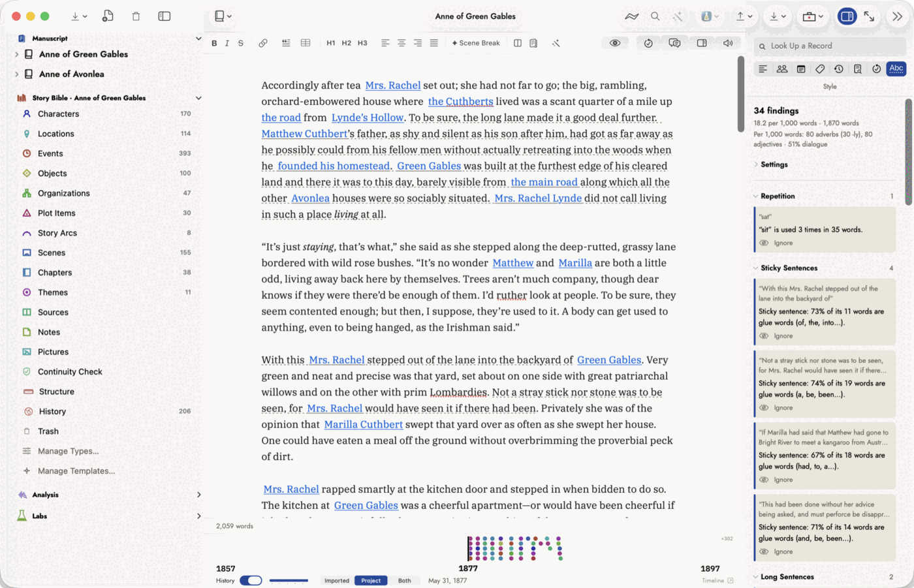
Task: Insert a table
Action: 306,43
